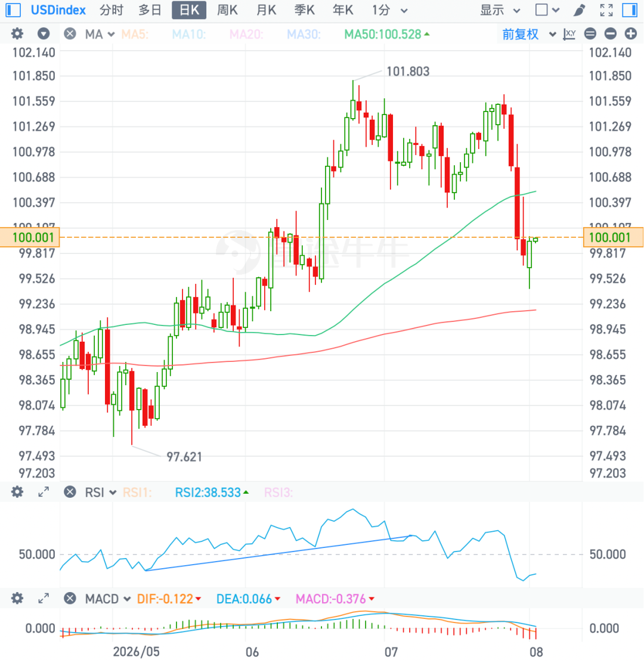Select the 日K daily candle tab
644x663 pixels.
[189, 10]
